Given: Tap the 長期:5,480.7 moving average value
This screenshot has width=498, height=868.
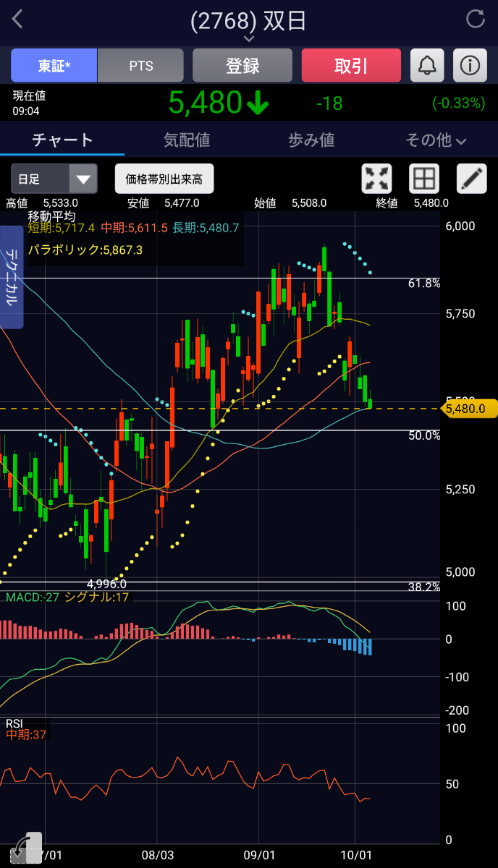Looking at the screenshot, I should tap(206, 228).
